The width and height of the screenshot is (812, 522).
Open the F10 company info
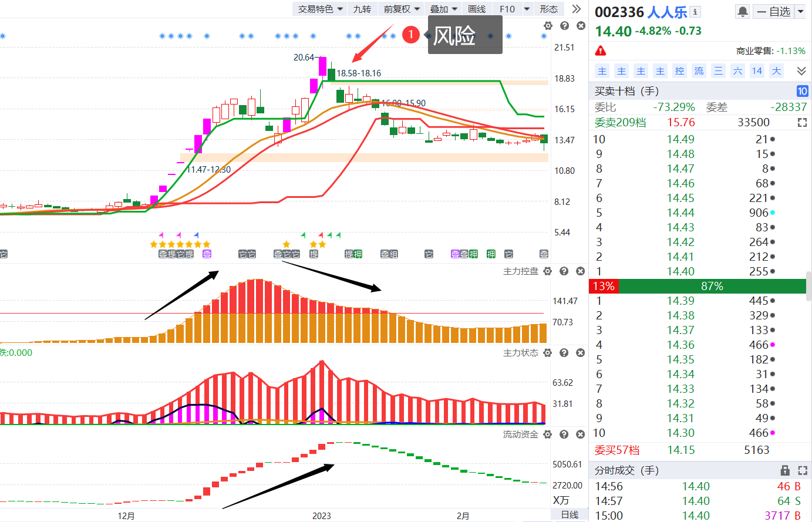(x=507, y=9)
